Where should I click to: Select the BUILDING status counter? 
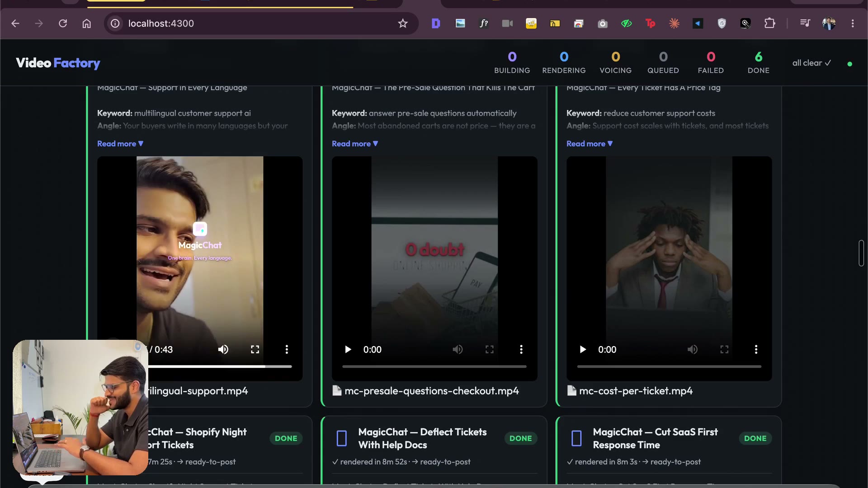pos(512,62)
